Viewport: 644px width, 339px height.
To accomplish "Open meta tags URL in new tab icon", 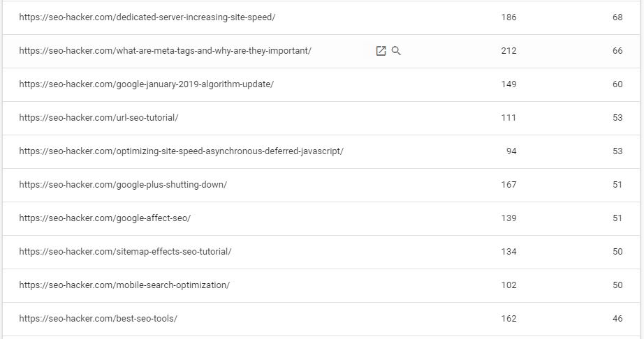I will tap(381, 51).
